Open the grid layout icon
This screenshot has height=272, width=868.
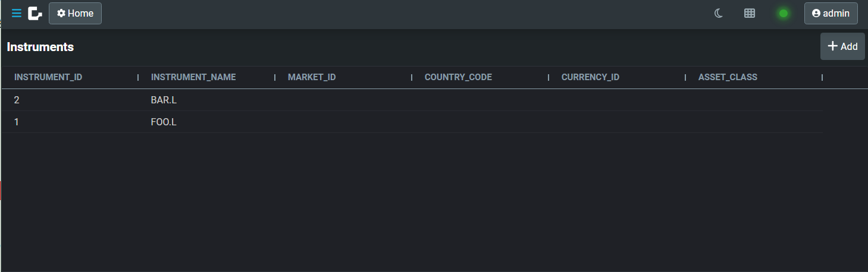point(750,13)
